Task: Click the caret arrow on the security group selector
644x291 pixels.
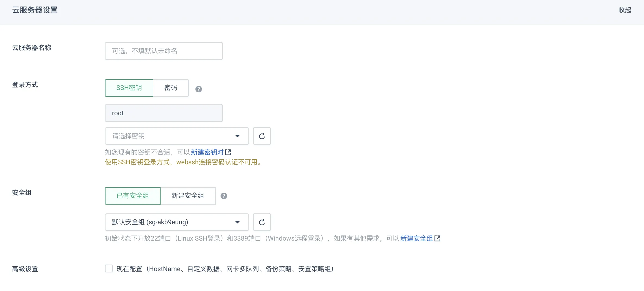Action: pos(237,222)
